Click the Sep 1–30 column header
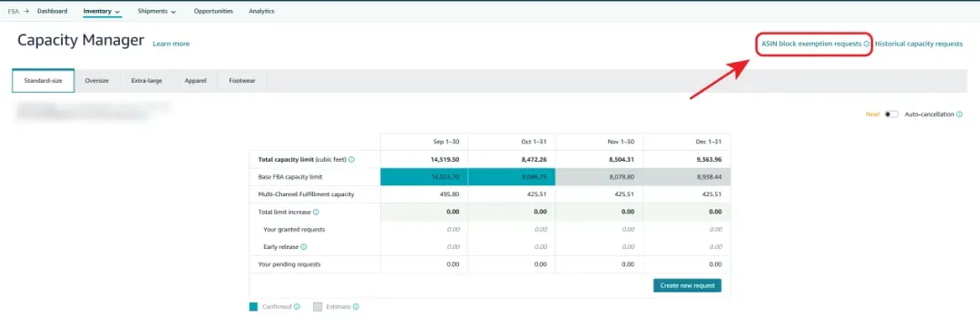This screenshot has width=980, height=327. [x=446, y=142]
